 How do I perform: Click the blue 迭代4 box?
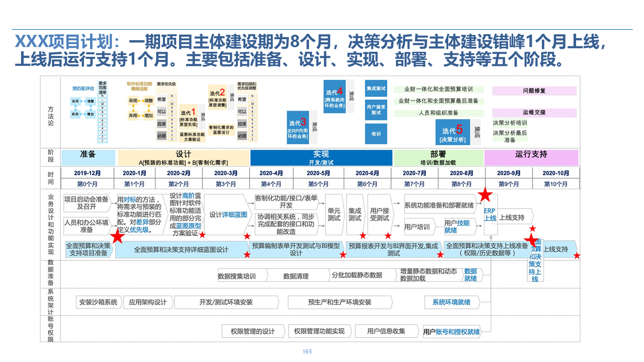click(x=335, y=97)
